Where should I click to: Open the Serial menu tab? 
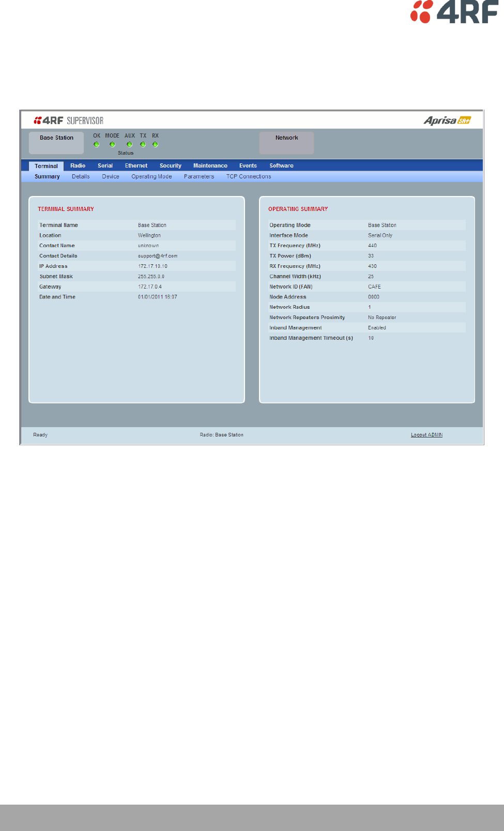pos(105,165)
